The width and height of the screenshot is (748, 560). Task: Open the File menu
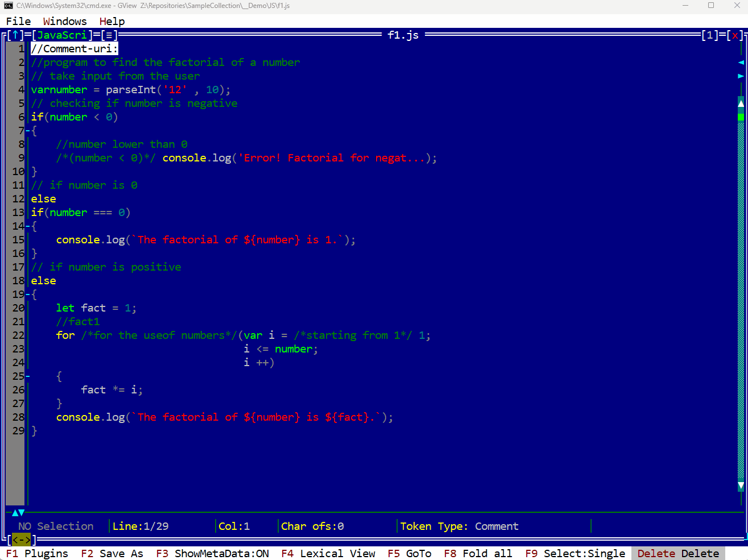(x=18, y=21)
